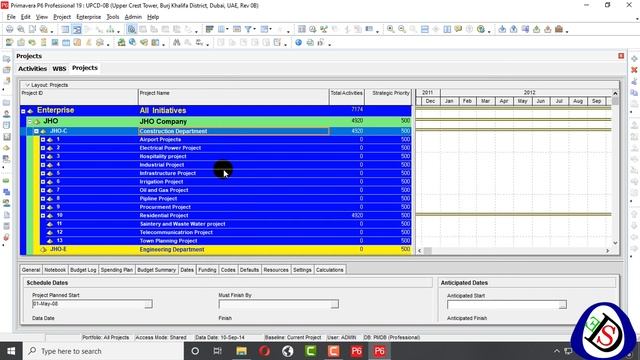Click the Must Finish By field
The width and height of the screenshot is (640, 360).
pyautogui.click(x=275, y=304)
